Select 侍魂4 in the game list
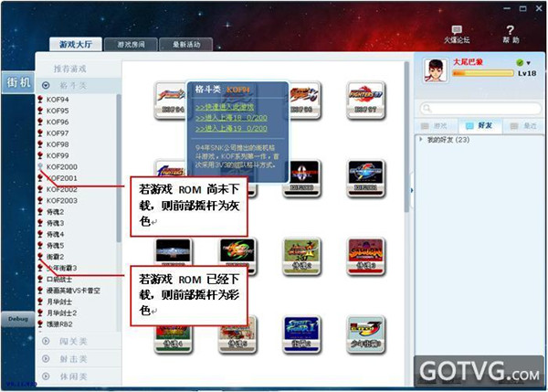The image size is (548, 392). pyautogui.click(x=55, y=234)
